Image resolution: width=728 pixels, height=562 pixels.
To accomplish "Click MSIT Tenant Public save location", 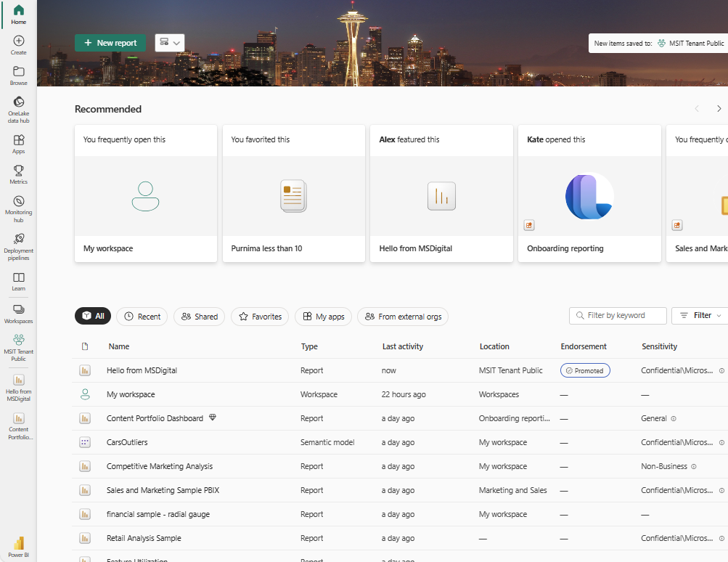I will pos(690,43).
